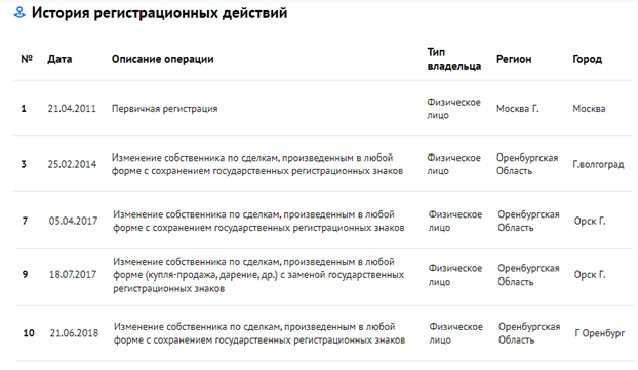This screenshot has height=370, width=638.
Task: Select the Г Оренбург city cell
Action: [x=600, y=333]
